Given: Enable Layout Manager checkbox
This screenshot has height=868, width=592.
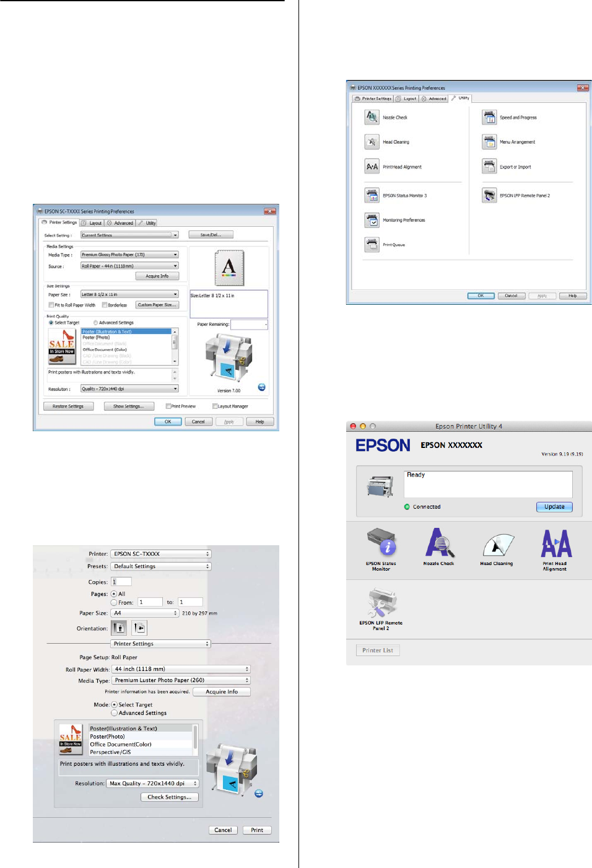Looking at the screenshot, I should (215, 406).
